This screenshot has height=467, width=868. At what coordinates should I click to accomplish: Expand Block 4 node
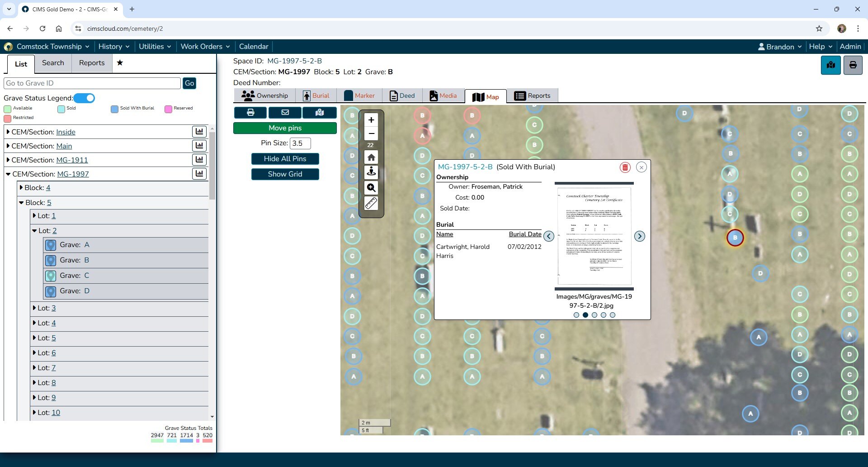tap(21, 187)
